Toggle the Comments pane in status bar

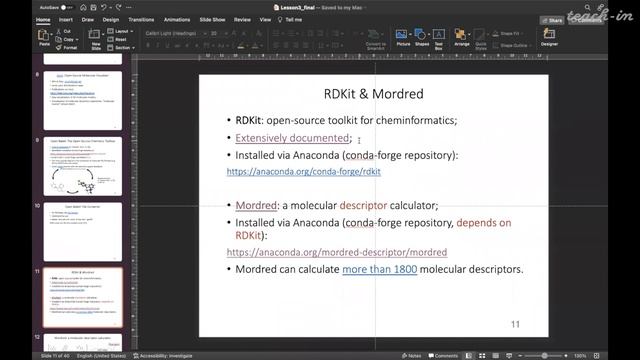point(443,356)
